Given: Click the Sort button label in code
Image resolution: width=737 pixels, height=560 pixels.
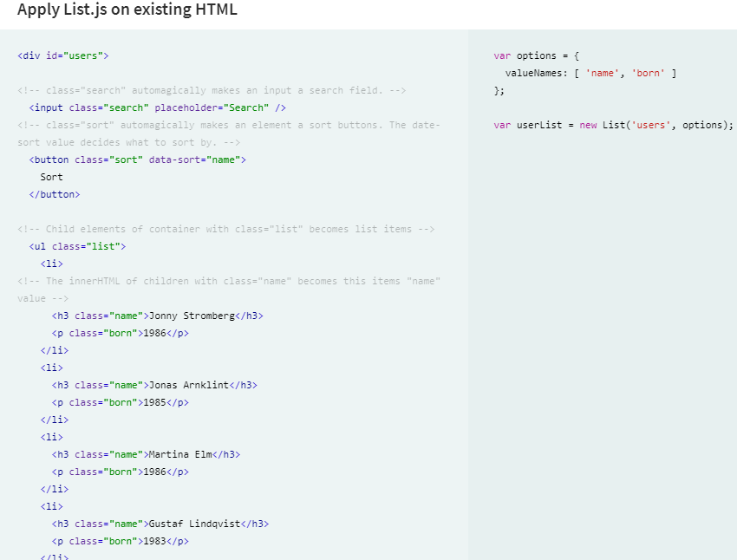Looking at the screenshot, I should tap(51, 176).
